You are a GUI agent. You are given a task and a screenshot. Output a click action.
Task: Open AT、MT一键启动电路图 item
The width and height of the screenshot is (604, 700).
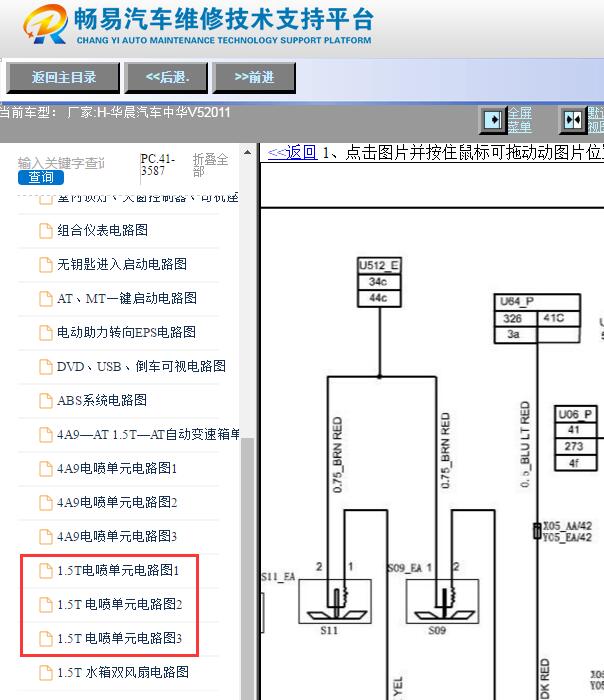click(x=127, y=298)
